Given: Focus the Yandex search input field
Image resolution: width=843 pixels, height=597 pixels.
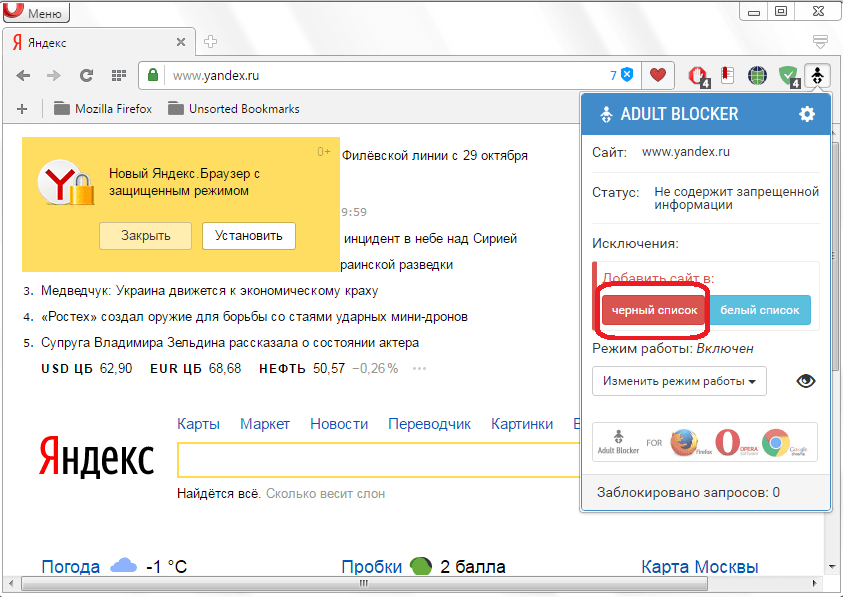Looking at the screenshot, I should point(379,460).
